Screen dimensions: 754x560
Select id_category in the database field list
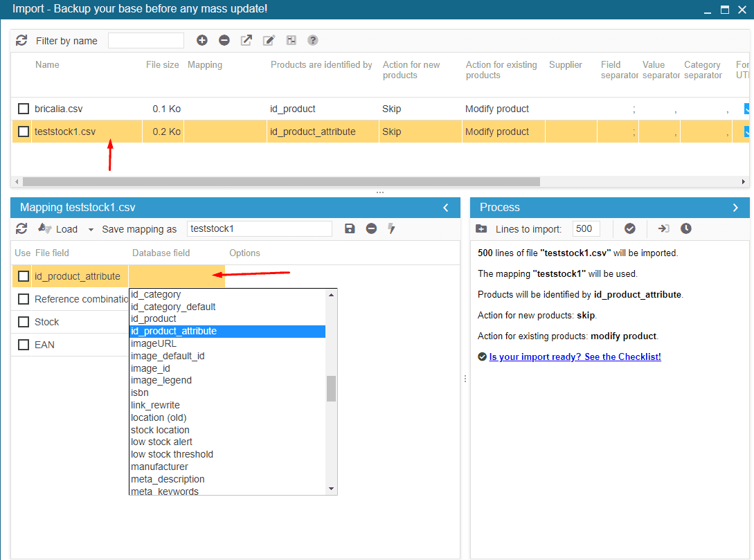point(228,294)
